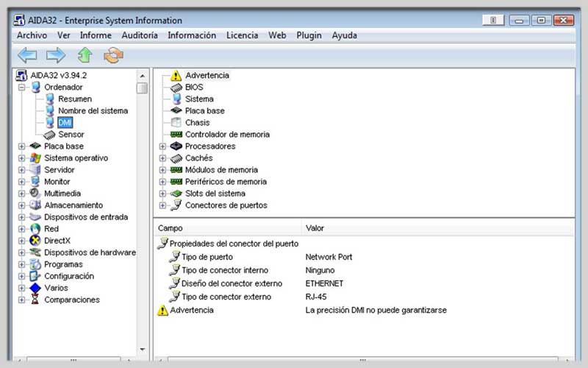Click the Controlador de memoria RAM icon
Screen dimensions: 588x368
point(176,135)
